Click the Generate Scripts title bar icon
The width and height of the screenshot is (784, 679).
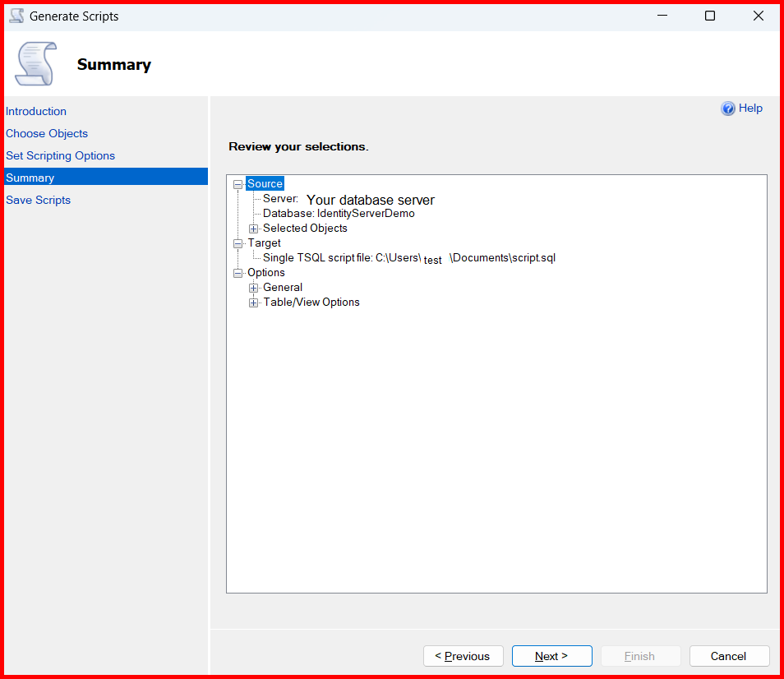click(x=16, y=16)
